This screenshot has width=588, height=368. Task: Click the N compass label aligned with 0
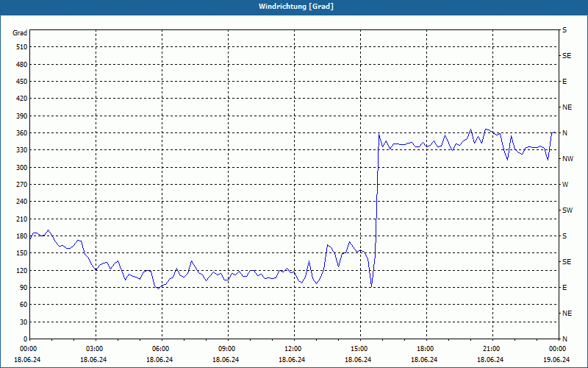click(x=564, y=339)
